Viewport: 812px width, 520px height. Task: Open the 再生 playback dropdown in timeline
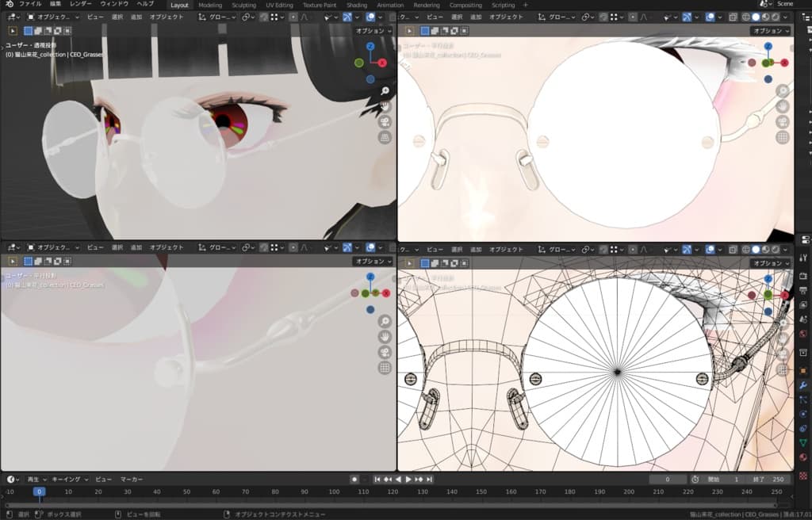36,480
